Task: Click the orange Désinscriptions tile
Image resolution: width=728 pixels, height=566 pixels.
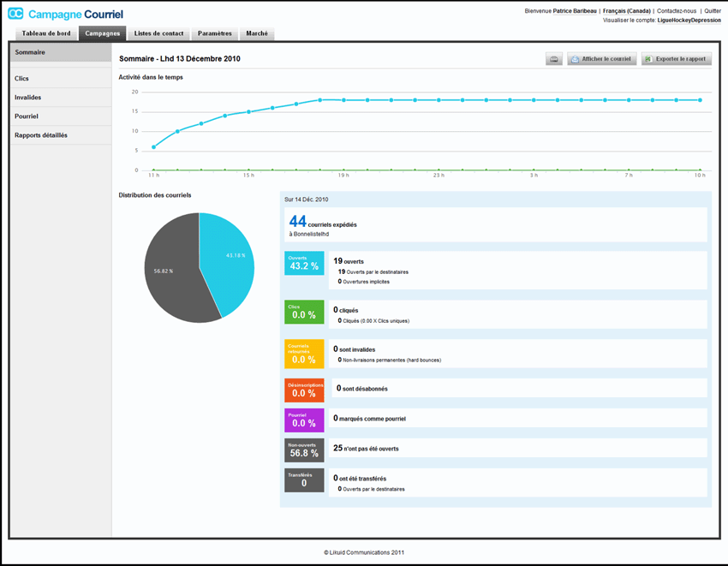Action: pos(304,390)
